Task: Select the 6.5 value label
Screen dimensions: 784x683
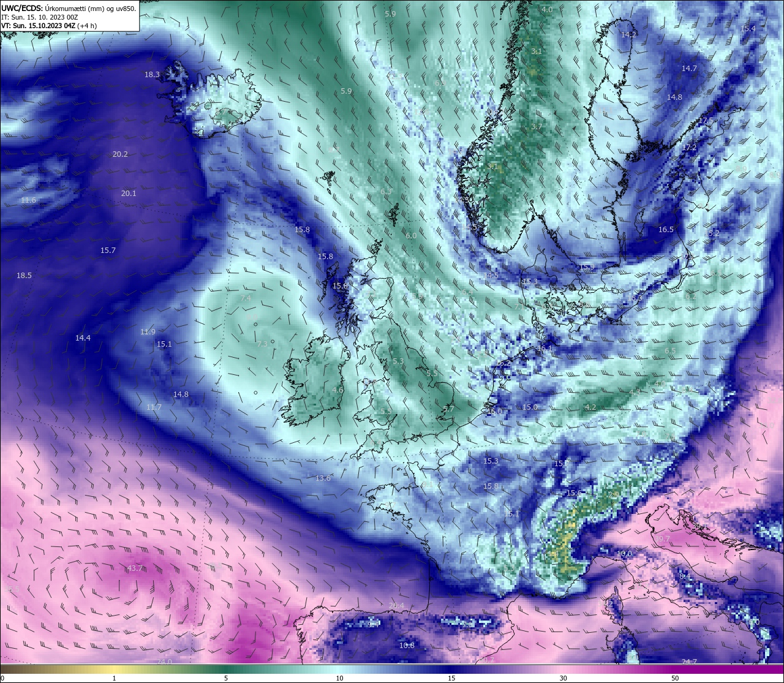Action: click(x=670, y=352)
